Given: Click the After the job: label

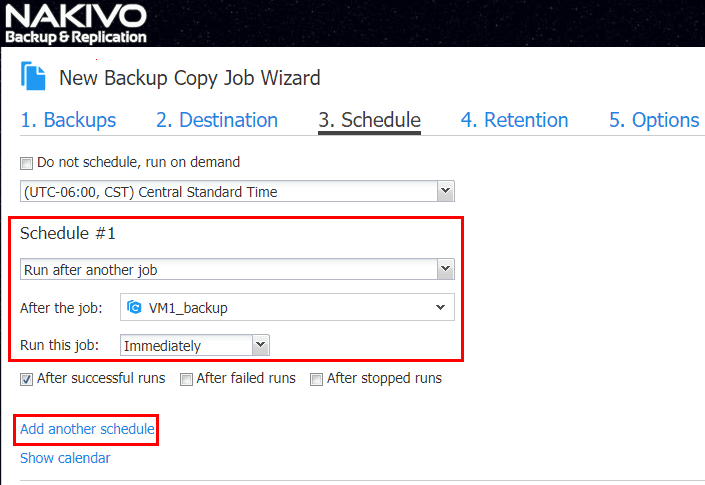Looking at the screenshot, I should pos(61,308).
